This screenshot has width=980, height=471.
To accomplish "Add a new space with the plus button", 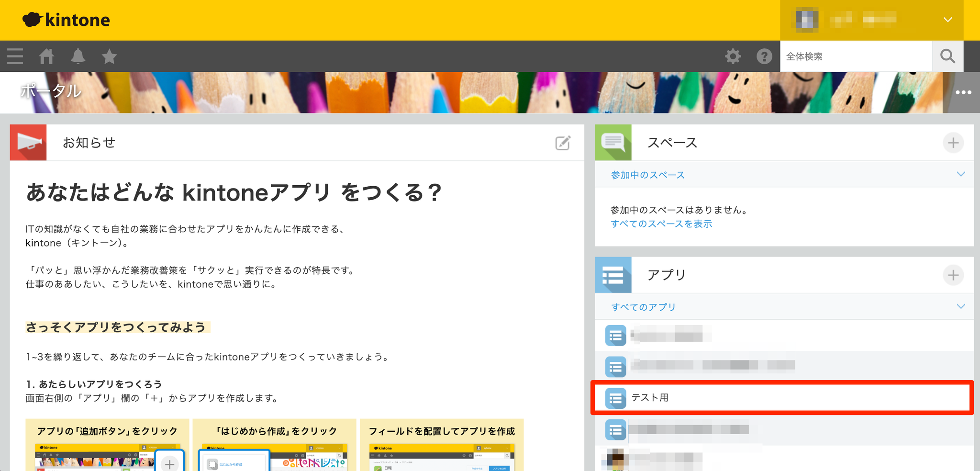I will pos(953,143).
